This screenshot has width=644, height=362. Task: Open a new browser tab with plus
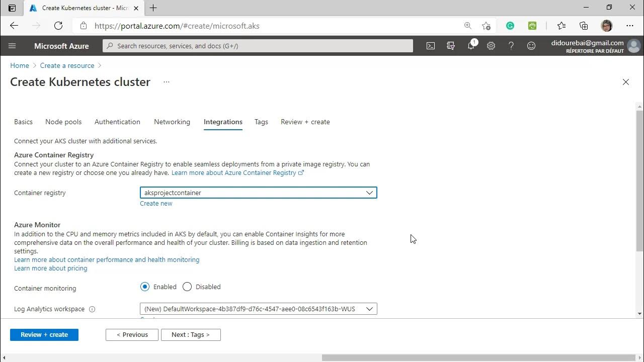[153, 8]
